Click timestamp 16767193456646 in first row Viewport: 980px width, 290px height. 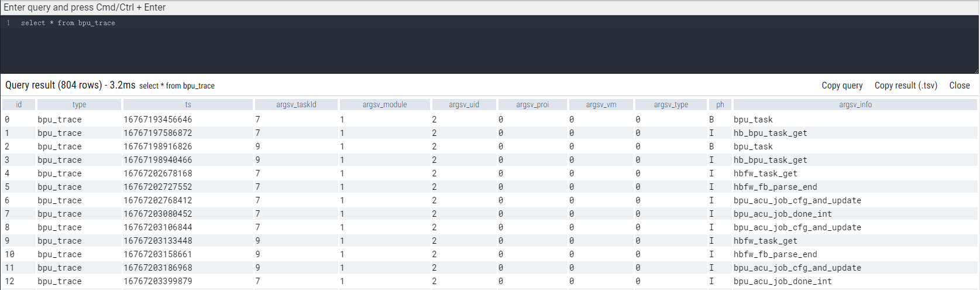157,120
